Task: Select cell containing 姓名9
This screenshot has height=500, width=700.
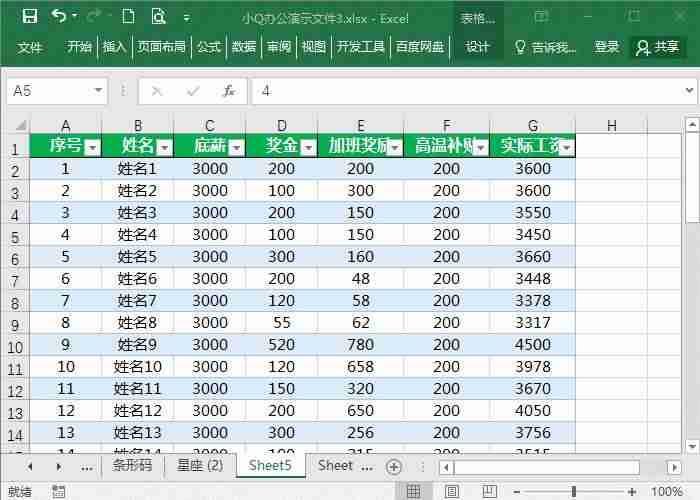Action: point(138,345)
